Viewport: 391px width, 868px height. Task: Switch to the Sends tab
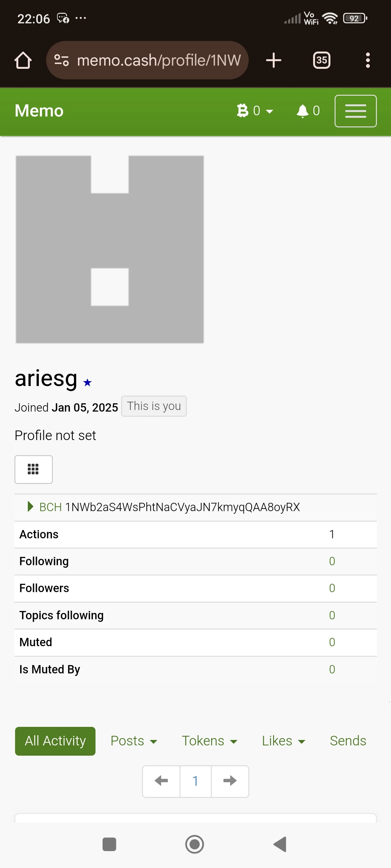pos(348,741)
